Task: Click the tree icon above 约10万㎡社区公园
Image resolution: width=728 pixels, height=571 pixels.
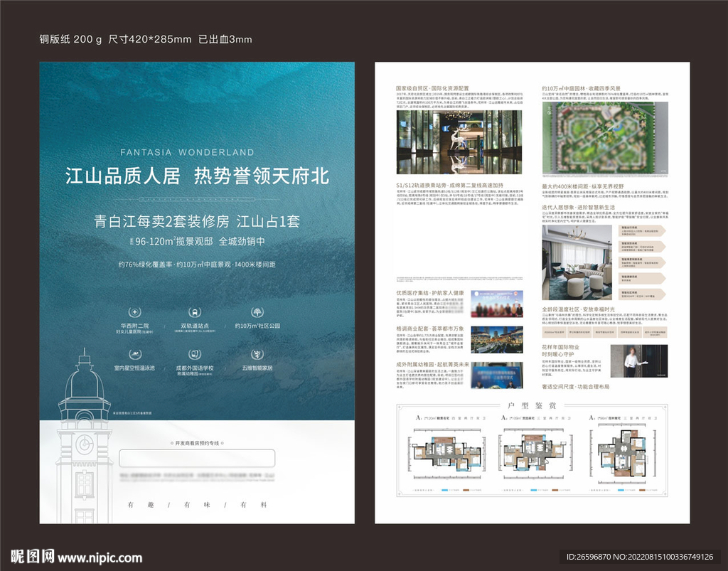Action: pyautogui.click(x=257, y=312)
